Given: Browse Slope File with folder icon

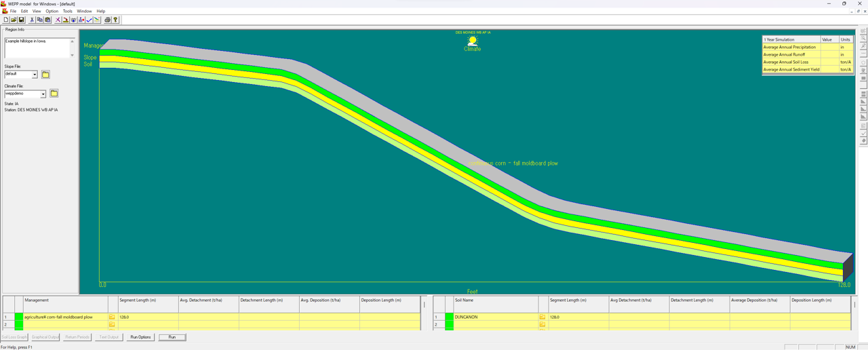Looking at the screenshot, I should [45, 74].
